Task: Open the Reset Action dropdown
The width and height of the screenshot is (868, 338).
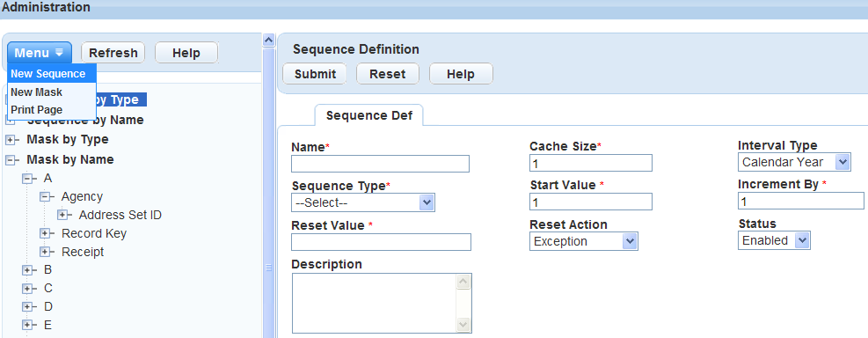Action: 583,241
